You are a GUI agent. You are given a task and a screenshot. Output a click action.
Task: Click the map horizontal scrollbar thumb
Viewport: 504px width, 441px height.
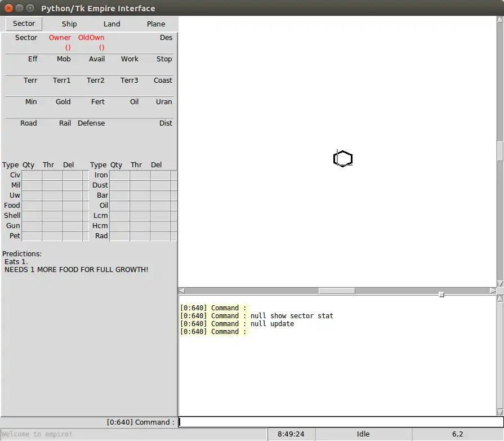(337, 291)
